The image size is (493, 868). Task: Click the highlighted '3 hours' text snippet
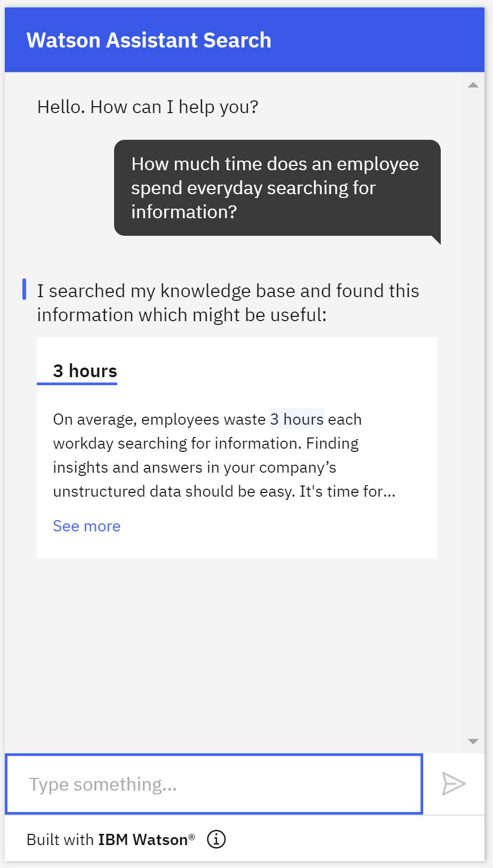297,419
